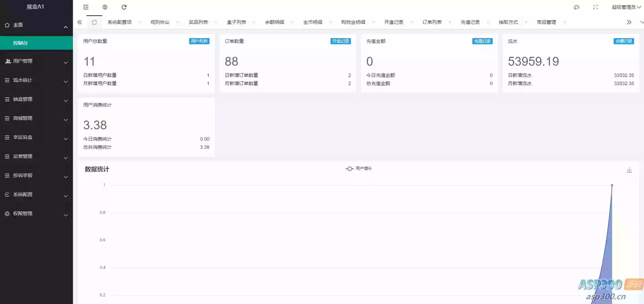Click the 充值记录 badge on 充值金额 card
The height and width of the screenshot is (304, 644).
(x=482, y=41)
